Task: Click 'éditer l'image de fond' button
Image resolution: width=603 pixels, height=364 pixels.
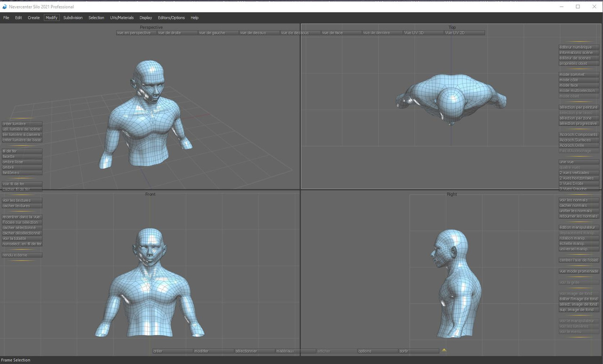Action: pos(579,299)
